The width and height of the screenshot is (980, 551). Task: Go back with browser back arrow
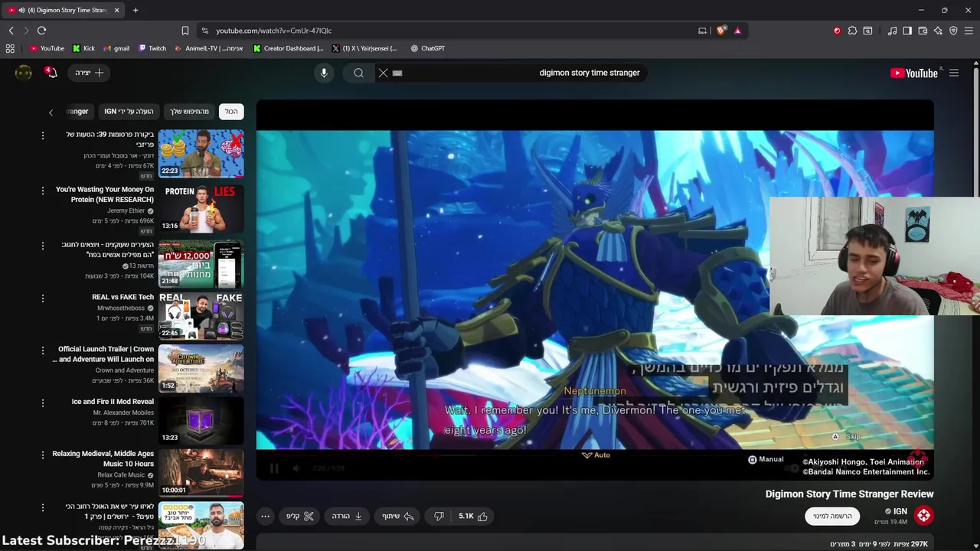tap(11, 31)
